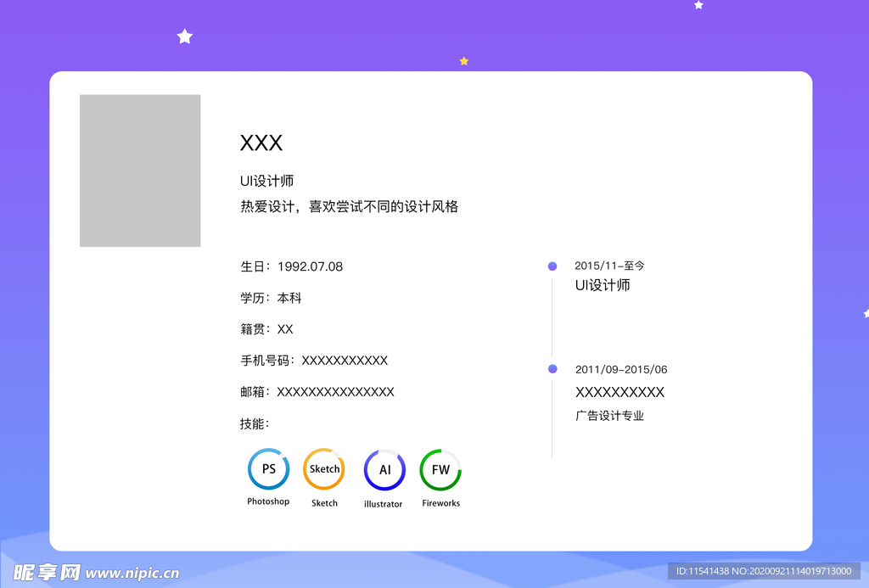Viewport: 869px width, 588px height.
Task: Select the Sketch skill circle icon
Action: 324,469
